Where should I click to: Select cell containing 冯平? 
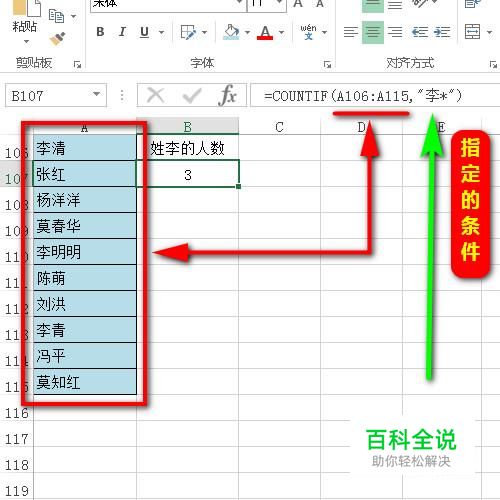coord(85,356)
